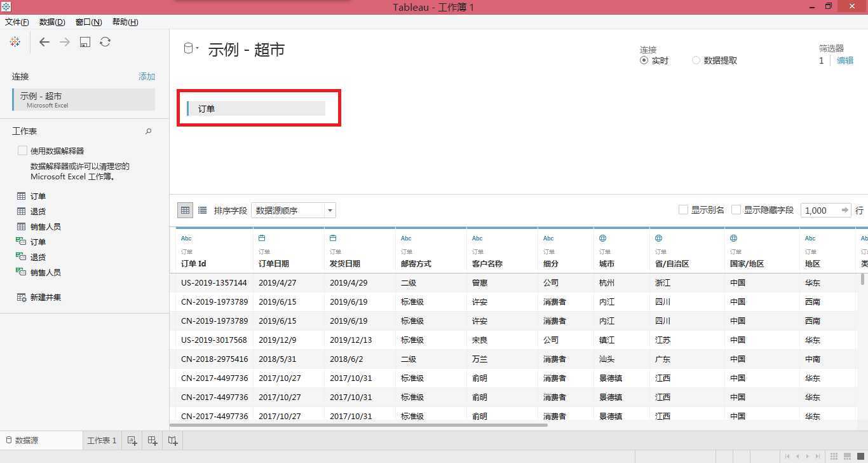868x463 pixels.
Task: Click the new dashboard tab icon
Action: tap(153, 440)
